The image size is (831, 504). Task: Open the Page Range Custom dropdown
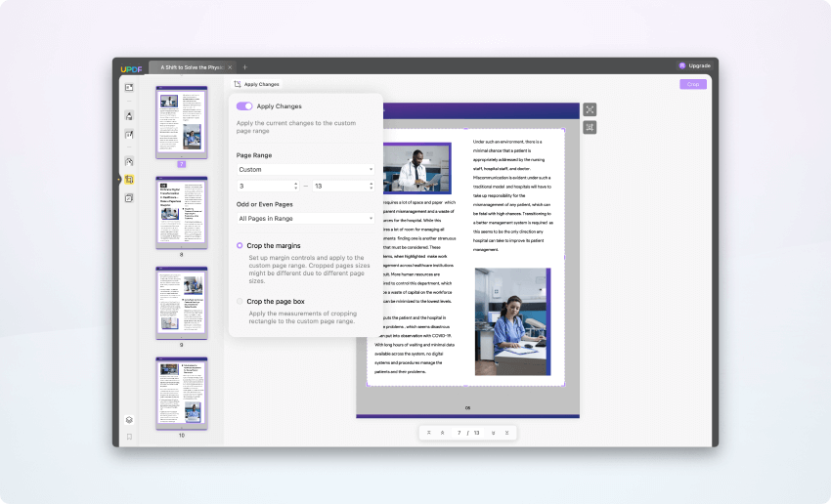pyautogui.click(x=305, y=169)
